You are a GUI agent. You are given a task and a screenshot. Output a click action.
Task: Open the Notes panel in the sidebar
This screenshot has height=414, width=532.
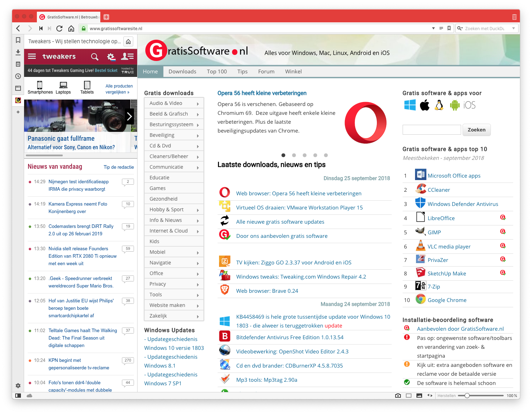(18, 64)
